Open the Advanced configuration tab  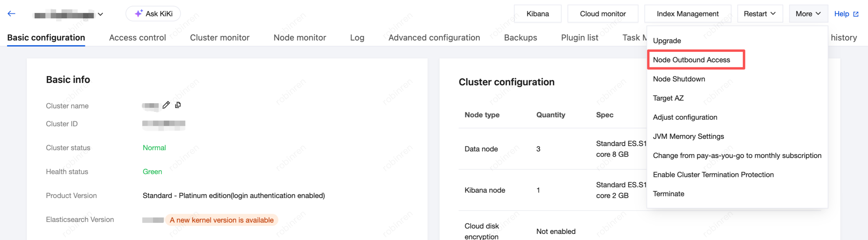tap(434, 37)
